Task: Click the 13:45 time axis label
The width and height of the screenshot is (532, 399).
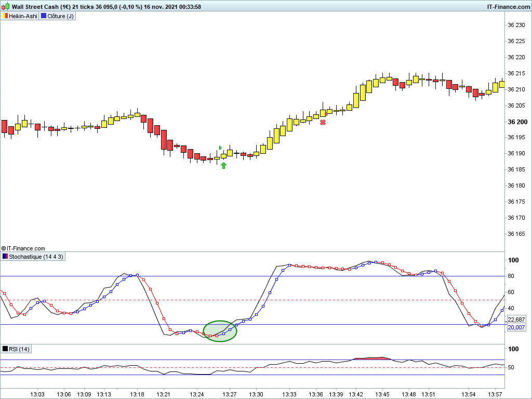Action: (x=382, y=394)
